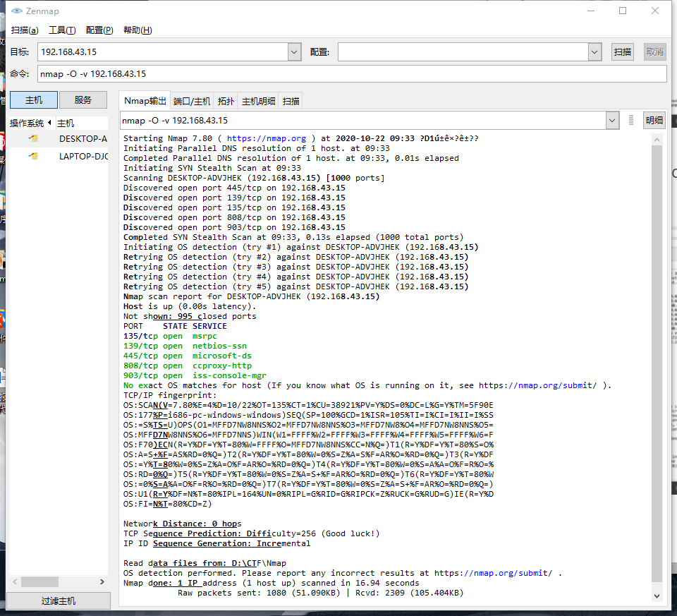Viewport: 677px width, 616px height.
Task: Click the '135/tcp open msrpc' line
Action: [x=170, y=336]
